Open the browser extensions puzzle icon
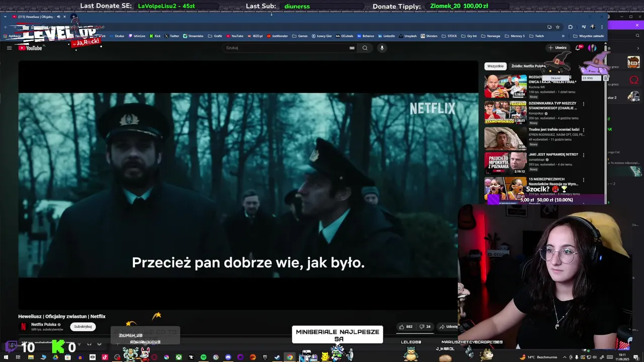Image resolution: width=644 pixels, height=362 pixels. 570,27
